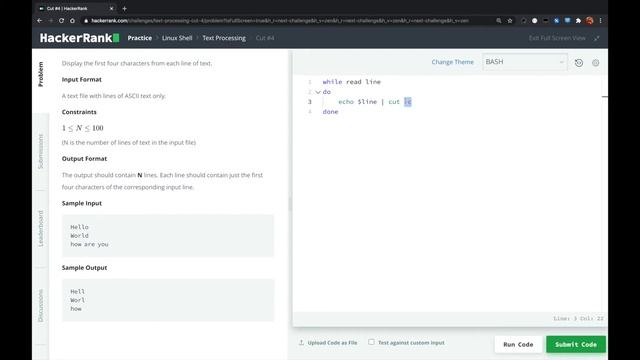The width and height of the screenshot is (640, 360).
Task: Click 'how are you' in sample input
Action: click(89, 244)
